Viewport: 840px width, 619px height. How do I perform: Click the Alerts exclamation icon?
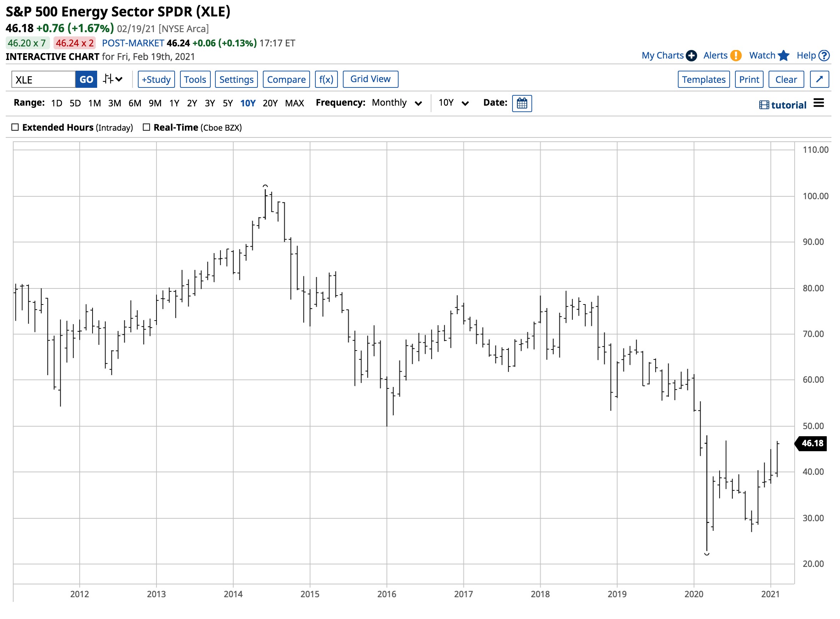pos(735,55)
